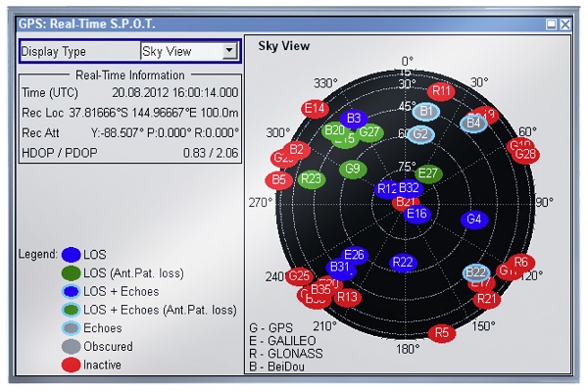Click the E27 Galileo satellite marker
This screenshot has height=392, width=588.
pyautogui.click(x=428, y=173)
